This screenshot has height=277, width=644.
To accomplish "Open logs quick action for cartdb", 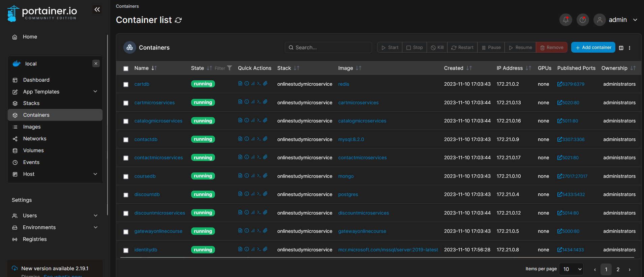I will tap(240, 84).
